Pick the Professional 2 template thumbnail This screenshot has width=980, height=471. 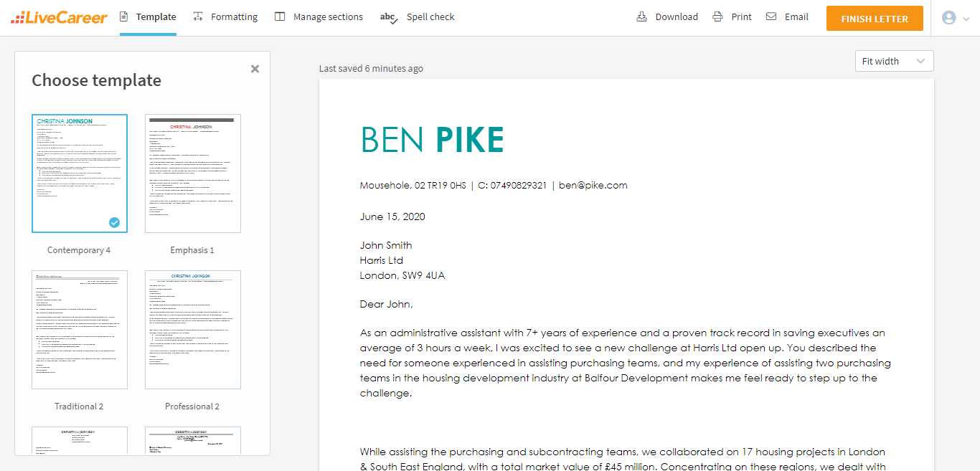click(192, 330)
